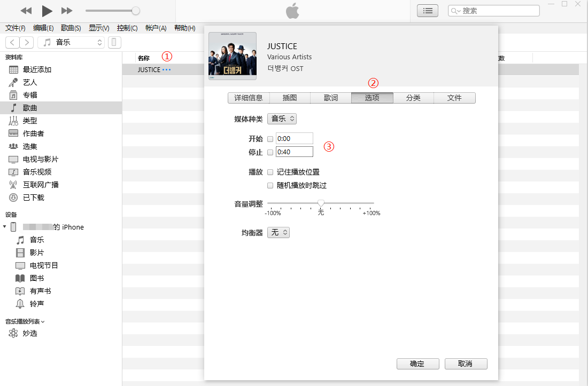Click the 确定 (OK) button
588x386 pixels.
click(417, 364)
